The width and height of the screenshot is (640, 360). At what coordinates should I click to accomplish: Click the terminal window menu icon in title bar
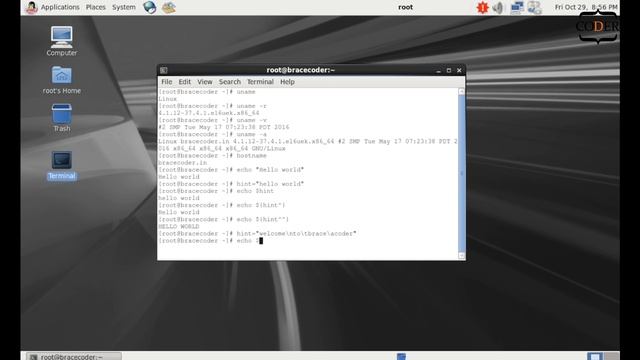coord(164,70)
